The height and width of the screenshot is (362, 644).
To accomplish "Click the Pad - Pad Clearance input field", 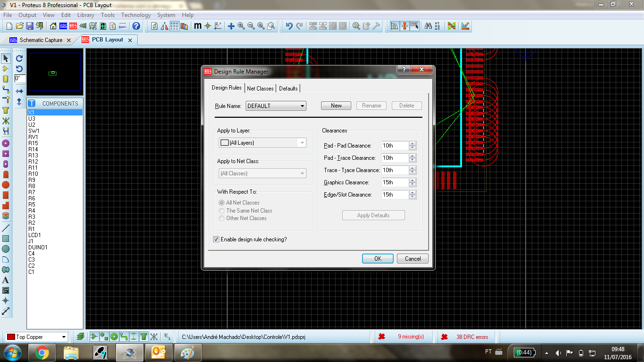I will [x=395, y=146].
